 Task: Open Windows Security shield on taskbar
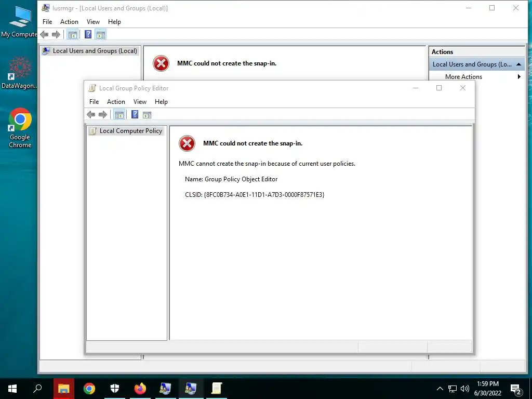(115, 389)
